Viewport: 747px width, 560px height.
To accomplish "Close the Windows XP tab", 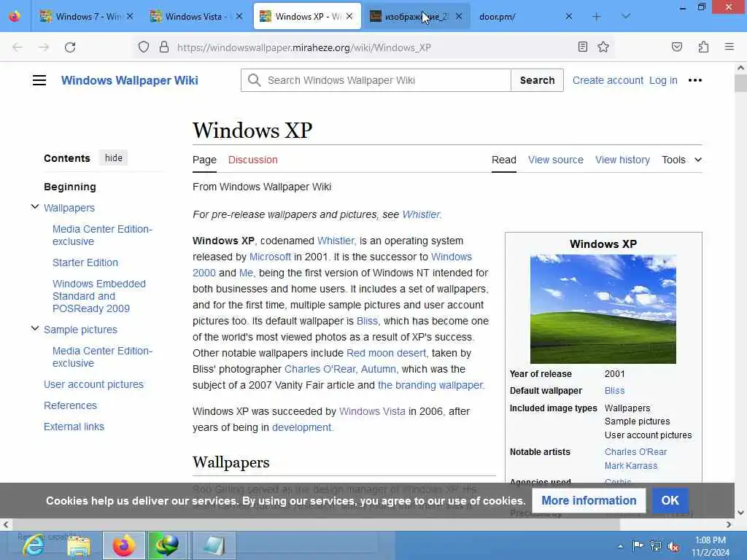I will point(349,16).
